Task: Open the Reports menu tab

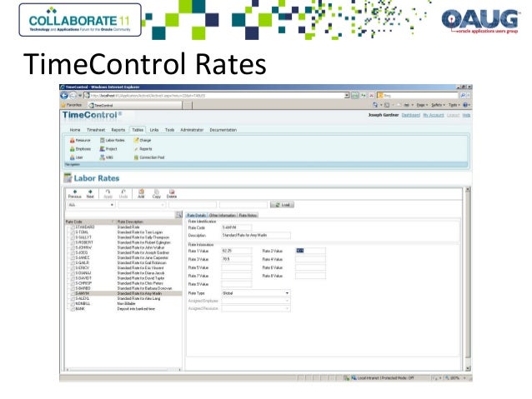Action: [x=118, y=130]
